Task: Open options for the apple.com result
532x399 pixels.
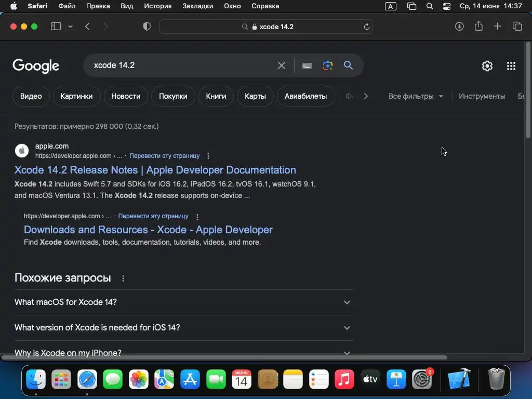Action: 208,156
